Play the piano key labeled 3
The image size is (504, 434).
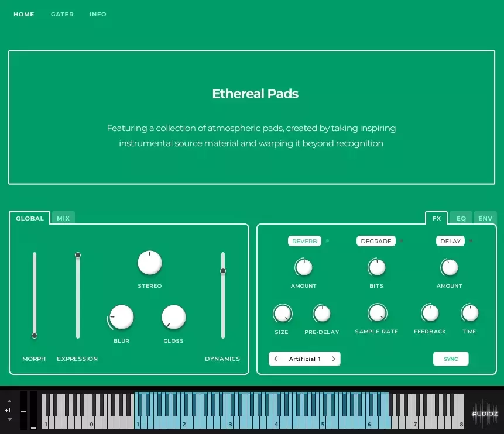230,423
